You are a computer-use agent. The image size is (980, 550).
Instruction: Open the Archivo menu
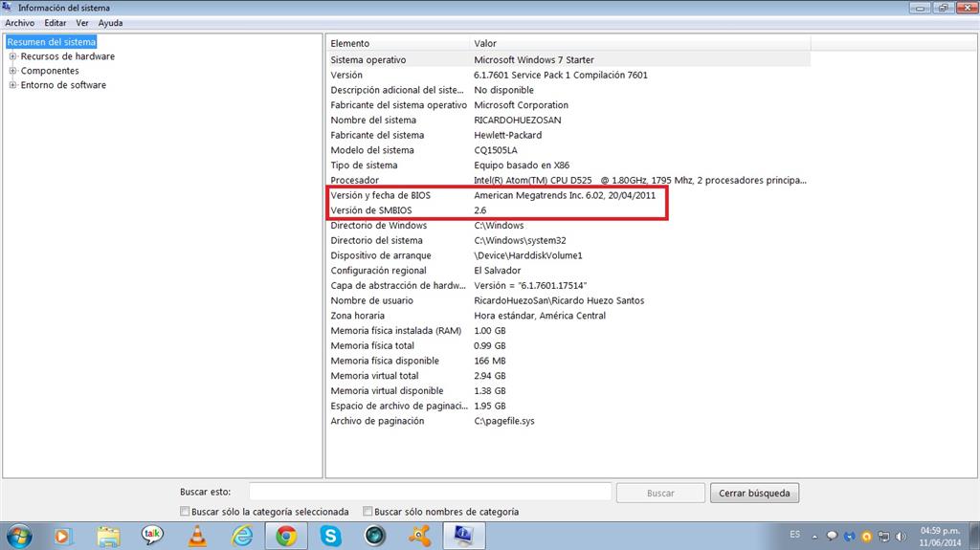[x=20, y=23]
